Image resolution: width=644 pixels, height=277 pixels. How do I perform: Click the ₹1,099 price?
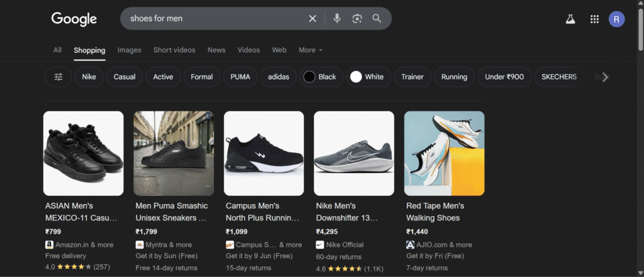(x=236, y=232)
